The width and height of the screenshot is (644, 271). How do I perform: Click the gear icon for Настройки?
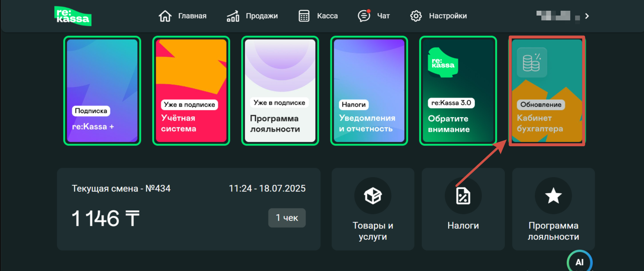coord(416,16)
